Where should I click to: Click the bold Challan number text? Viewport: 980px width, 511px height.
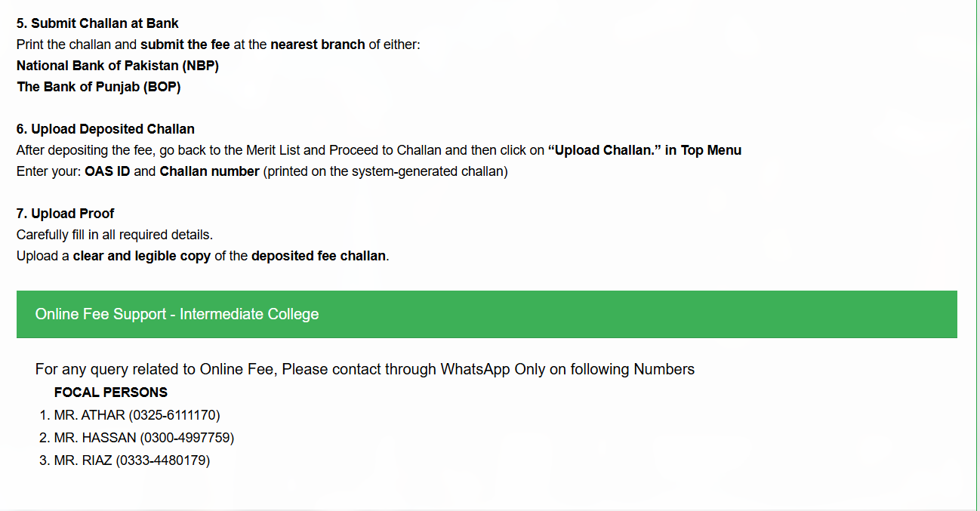[x=209, y=171]
